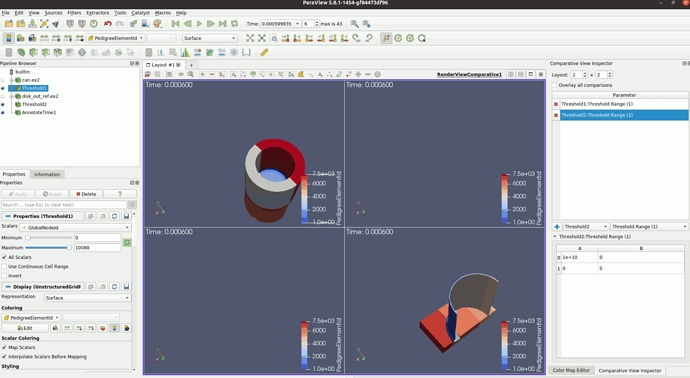Viewport: 690px width, 378px height.
Task: Apply the Slice filter icon
Action: 45,52
